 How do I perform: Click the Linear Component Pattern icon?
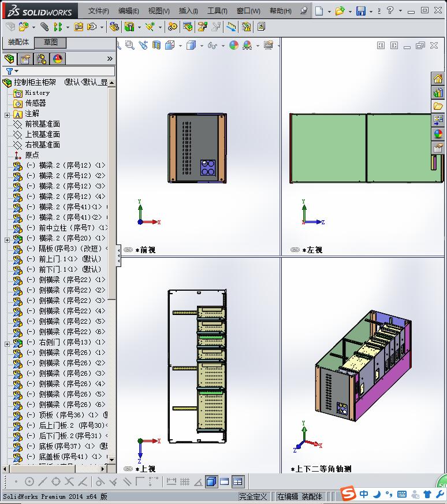[x=58, y=27]
